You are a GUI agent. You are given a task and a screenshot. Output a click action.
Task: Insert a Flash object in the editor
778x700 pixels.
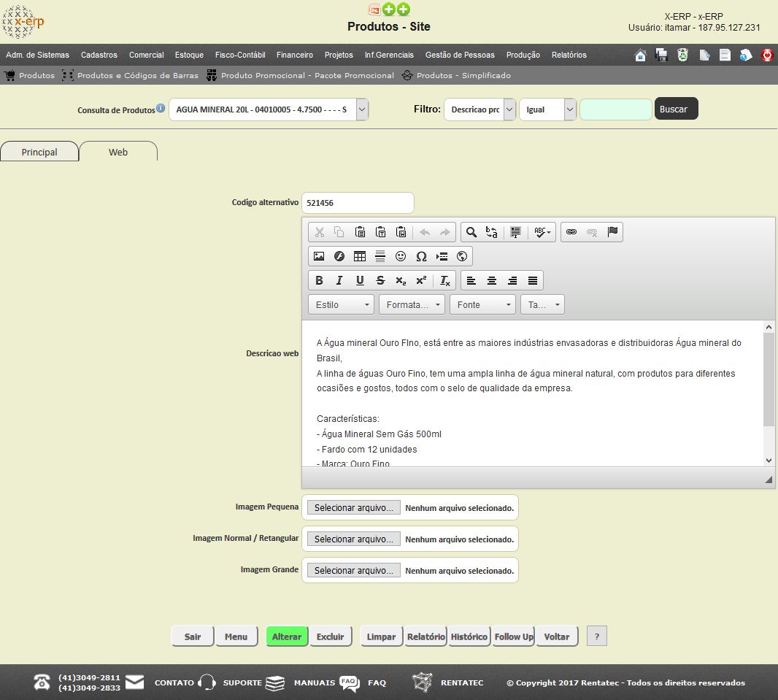point(339,256)
